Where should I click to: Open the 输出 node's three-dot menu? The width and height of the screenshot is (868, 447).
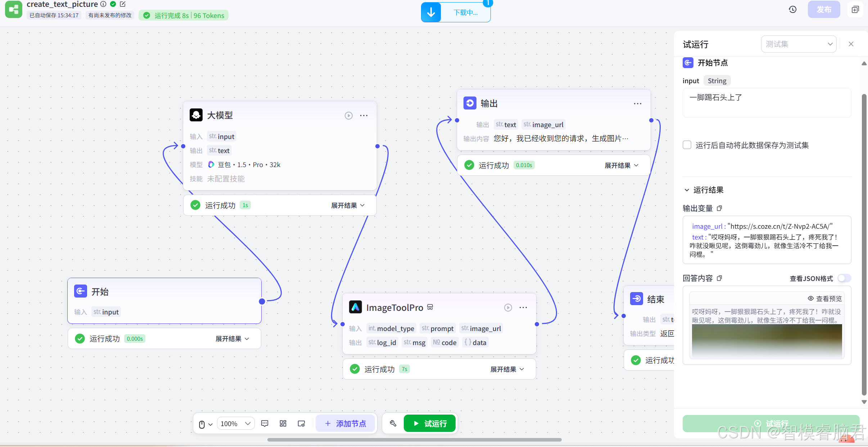pyautogui.click(x=637, y=104)
